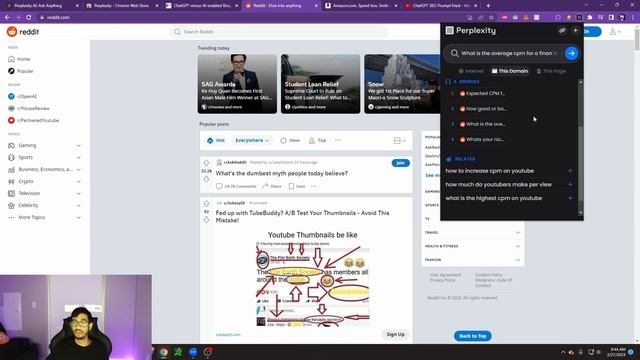Switch to ChatGPT SEO Prompt Hack tab
640x360 pixels.
click(440, 6)
